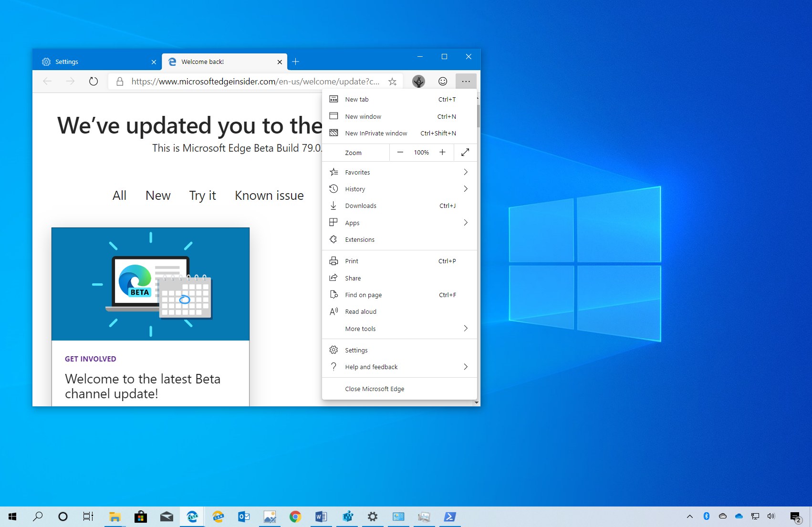Open a new tab with plus button
812x527 pixels.
click(x=296, y=62)
